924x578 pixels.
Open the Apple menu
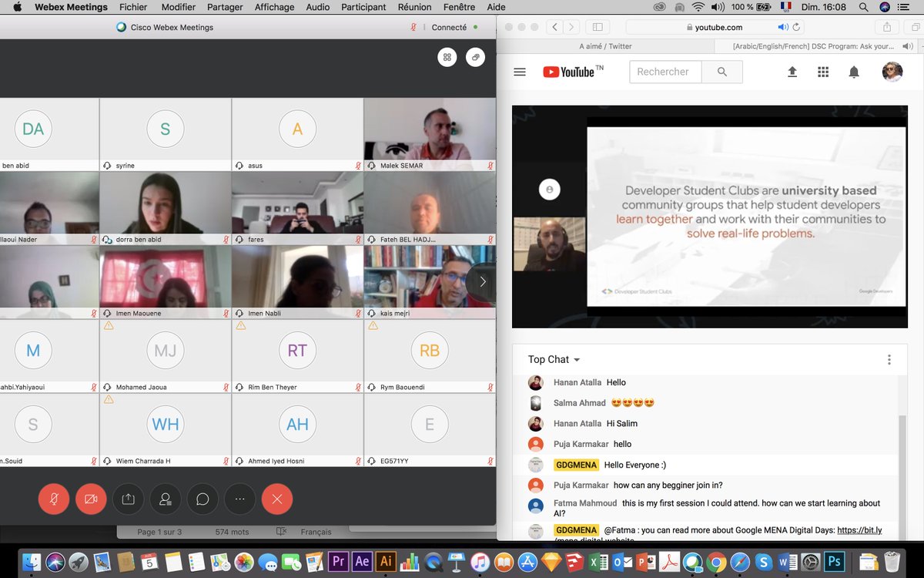pos(15,7)
